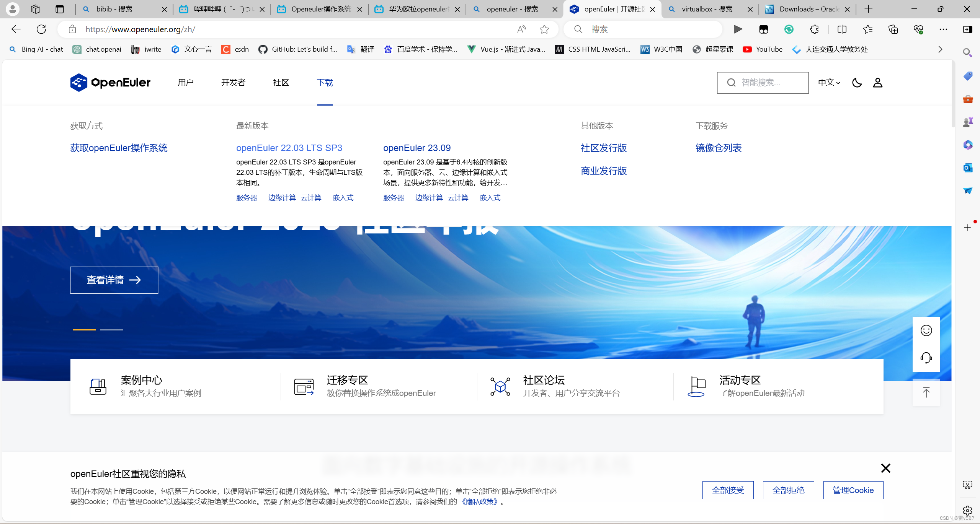Image resolution: width=980 pixels, height=524 pixels.
Task: Open the 迁移专区 card icon
Action: [304, 387]
